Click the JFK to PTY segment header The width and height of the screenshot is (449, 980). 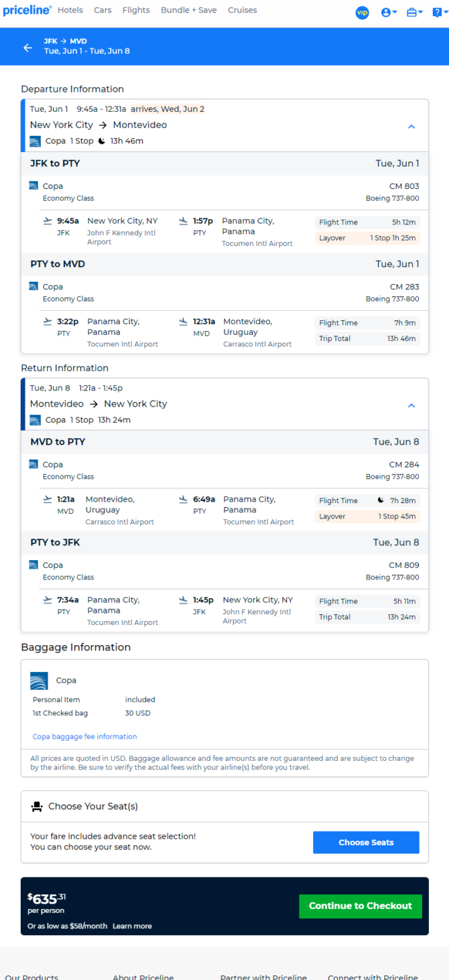pyautogui.click(x=224, y=163)
